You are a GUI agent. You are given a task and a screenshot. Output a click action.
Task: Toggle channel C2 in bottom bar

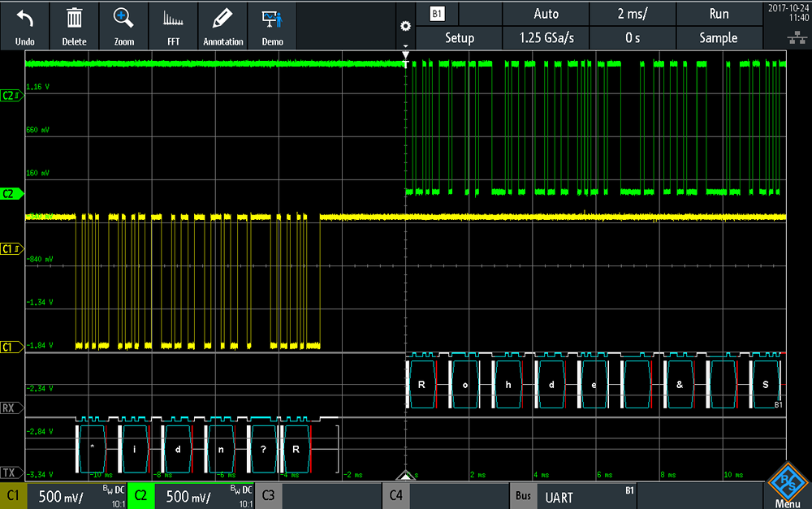140,496
